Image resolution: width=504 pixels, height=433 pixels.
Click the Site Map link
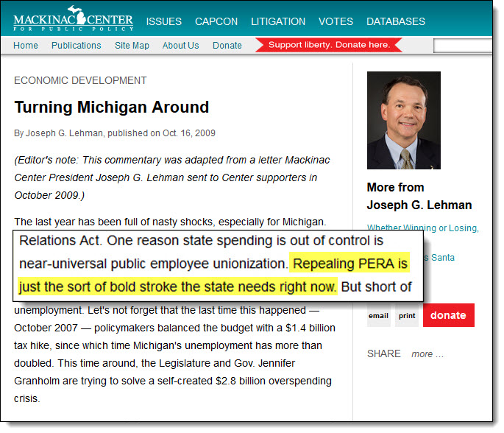[x=132, y=46]
